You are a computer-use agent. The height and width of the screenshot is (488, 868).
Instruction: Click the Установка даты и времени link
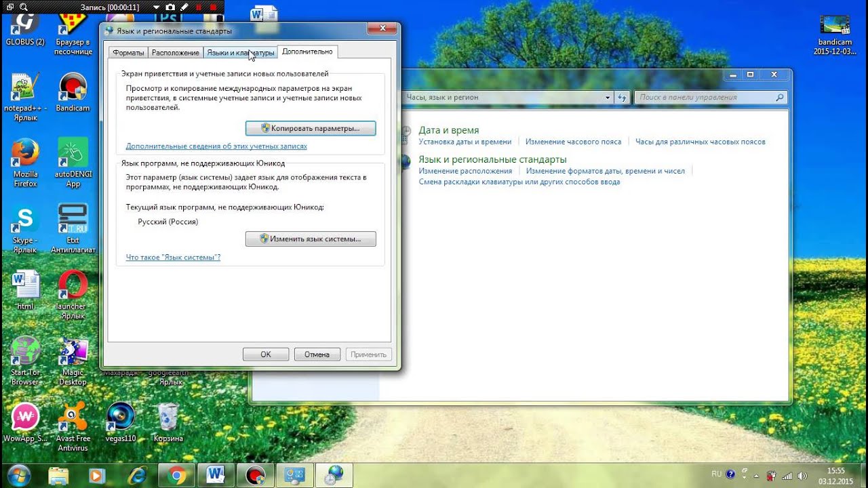(x=465, y=142)
